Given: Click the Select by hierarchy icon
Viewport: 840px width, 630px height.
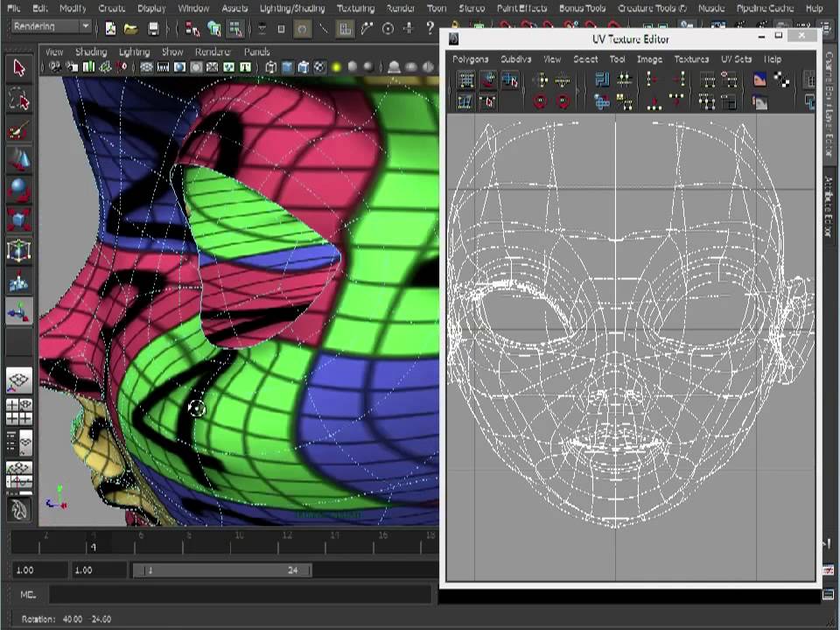Looking at the screenshot, I should (192, 28).
